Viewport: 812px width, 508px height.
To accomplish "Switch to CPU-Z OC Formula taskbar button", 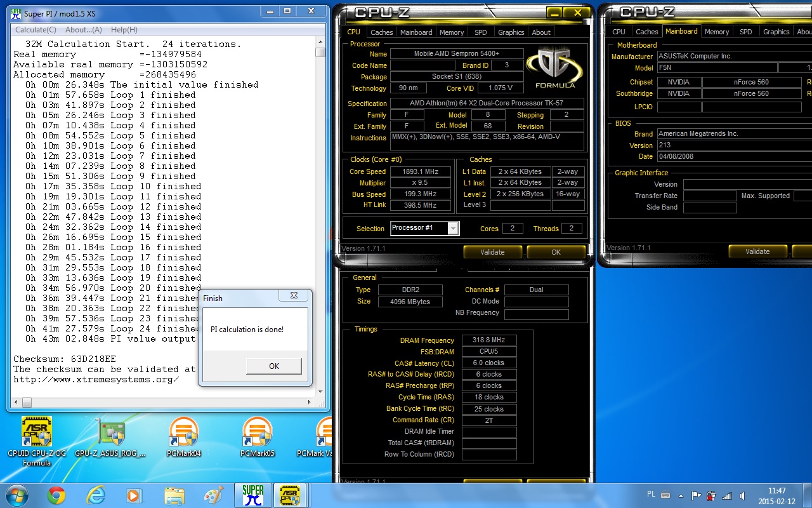I will 290,495.
